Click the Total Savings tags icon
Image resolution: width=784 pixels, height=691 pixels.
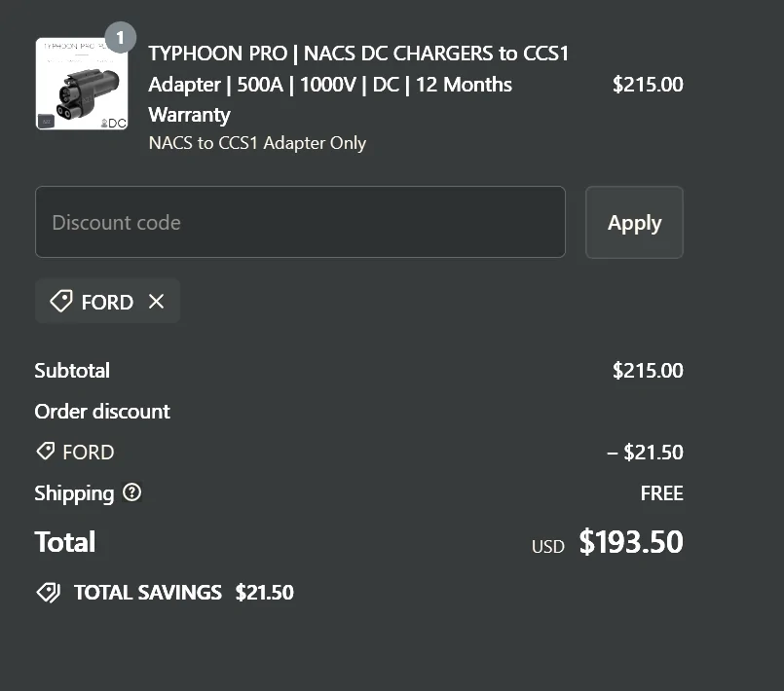[x=49, y=593]
